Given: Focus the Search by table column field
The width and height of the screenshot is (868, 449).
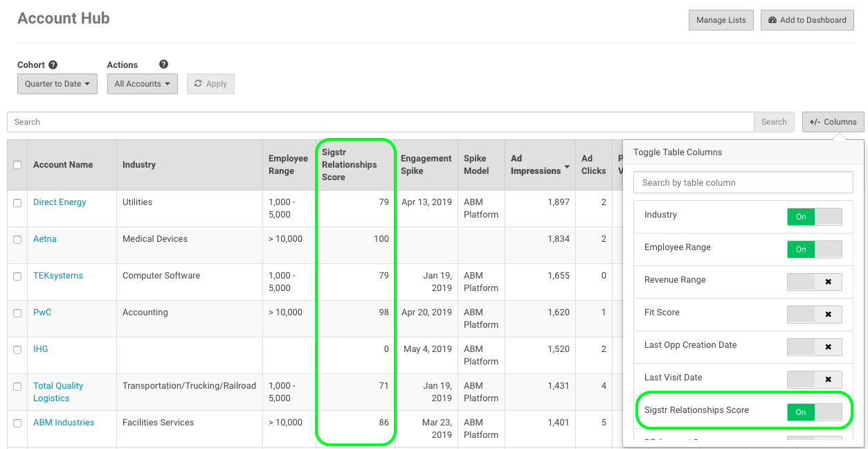Looking at the screenshot, I should point(743,182).
